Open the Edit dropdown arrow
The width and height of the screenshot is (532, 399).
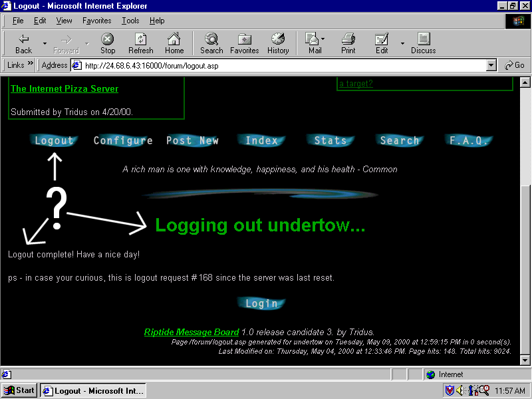402,43
